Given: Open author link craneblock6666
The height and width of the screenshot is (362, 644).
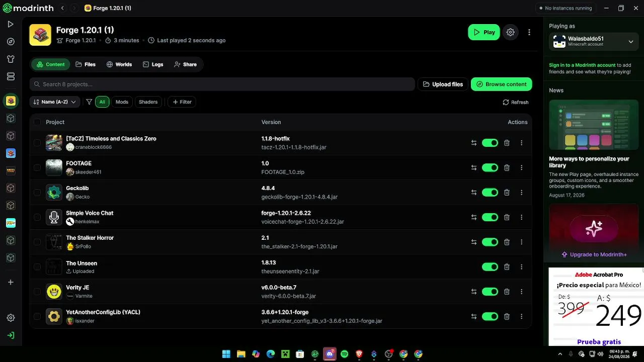Looking at the screenshot, I should coord(94,147).
